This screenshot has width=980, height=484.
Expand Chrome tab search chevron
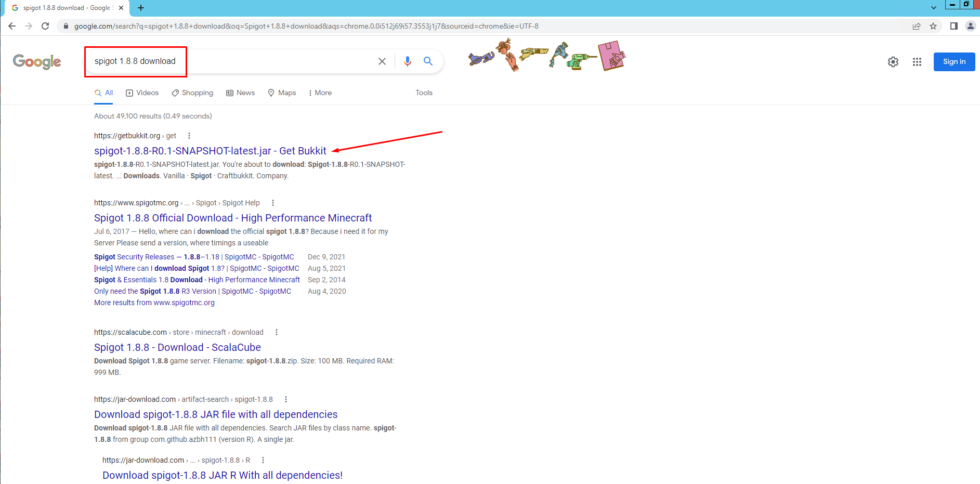(934, 7)
